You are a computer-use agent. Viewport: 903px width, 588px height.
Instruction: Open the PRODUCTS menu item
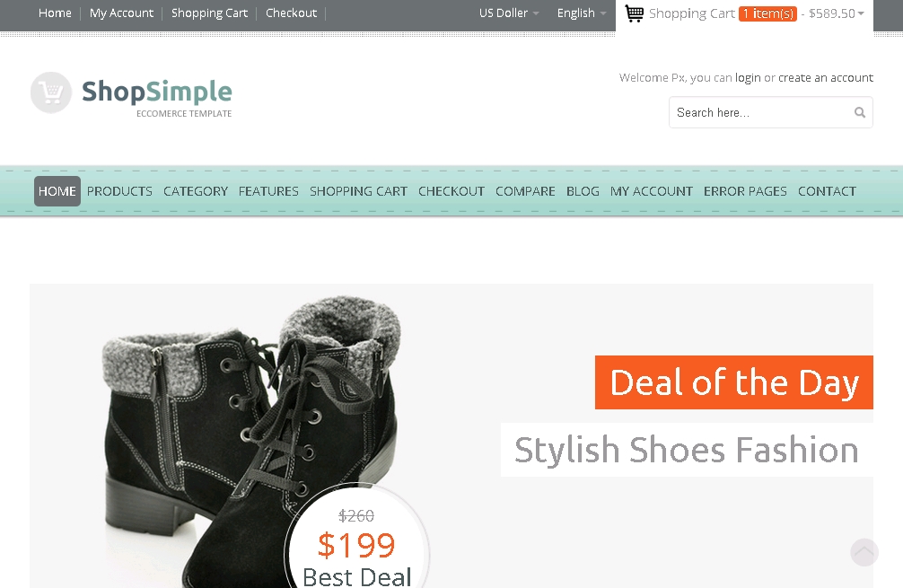(x=119, y=191)
